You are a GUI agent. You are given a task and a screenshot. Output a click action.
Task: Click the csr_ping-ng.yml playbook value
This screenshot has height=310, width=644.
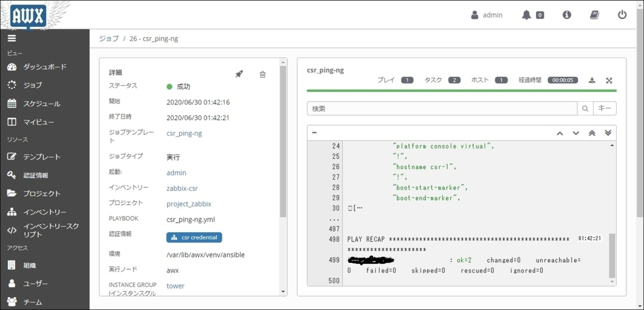click(191, 219)
